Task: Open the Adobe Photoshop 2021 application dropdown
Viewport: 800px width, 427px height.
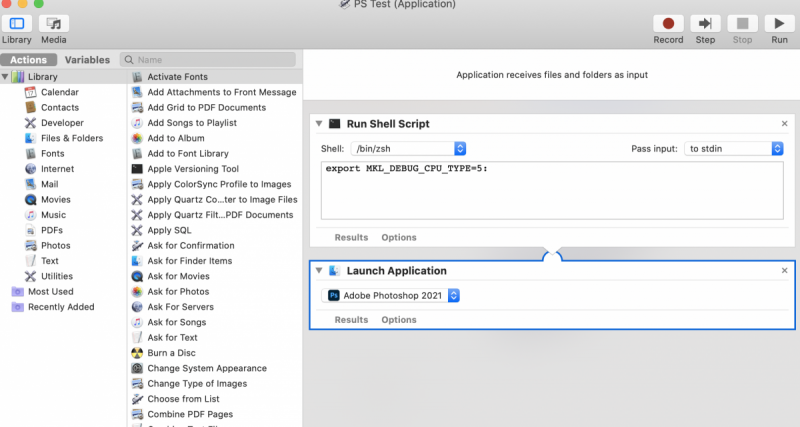Action: (393, 296)
